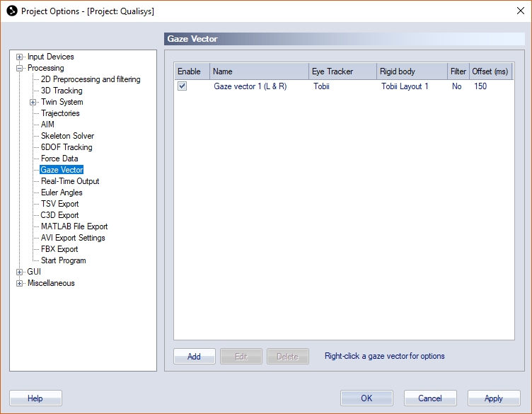This screenshot has width=532, height=414.
Task: Open Help for this dialog
Action: click(x=35, y=398)
